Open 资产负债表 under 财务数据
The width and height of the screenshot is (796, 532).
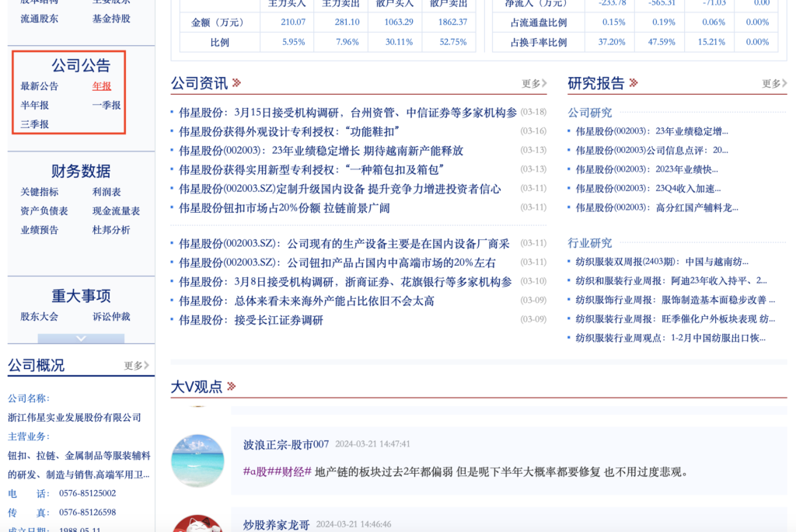(x=44, y=211)
